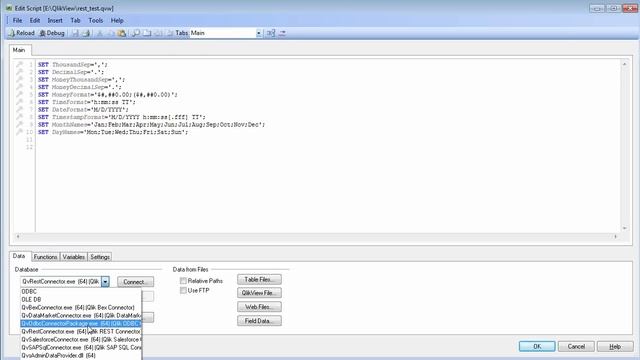Open the Help menu
Viewport: 640px width, 360px height.
[x=117, y=20]
